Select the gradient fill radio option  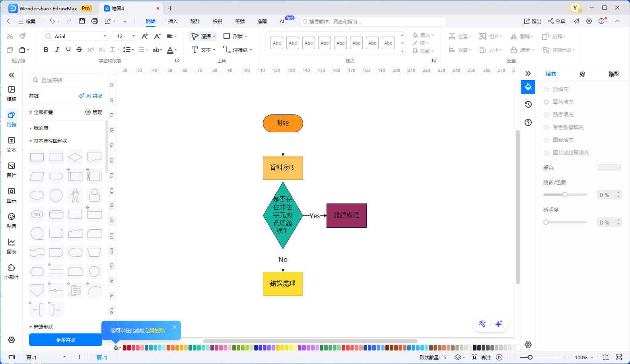pos(546,115)
